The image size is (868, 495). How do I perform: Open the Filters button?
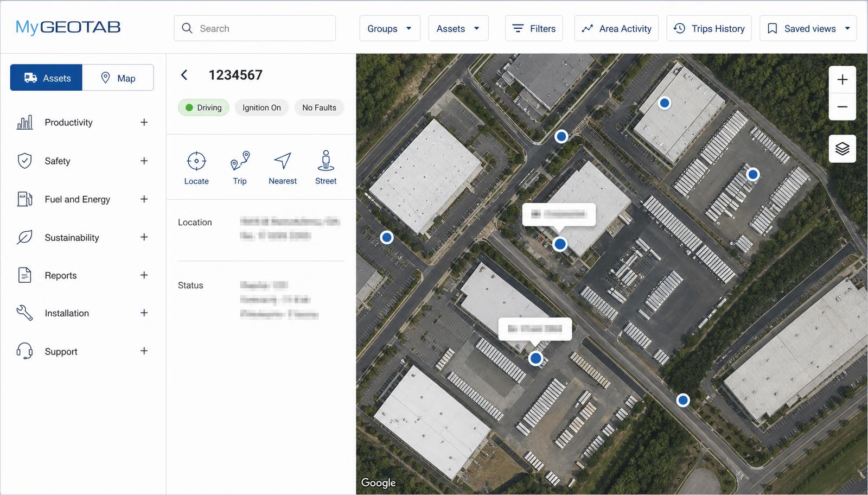(534, 28)
